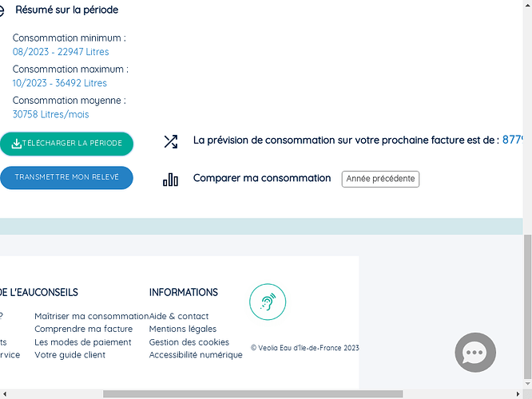Toggle the Année précédente comparison option
532x399 pixels.
380,179
